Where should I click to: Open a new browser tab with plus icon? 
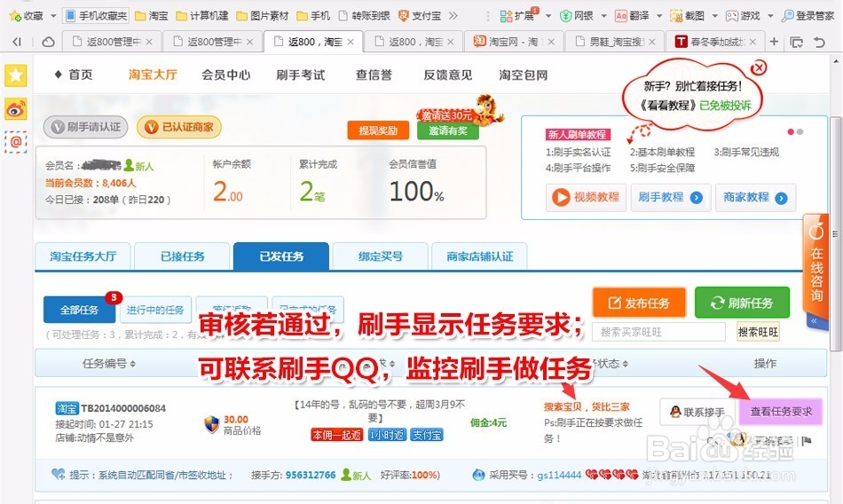tap(774, 42)
